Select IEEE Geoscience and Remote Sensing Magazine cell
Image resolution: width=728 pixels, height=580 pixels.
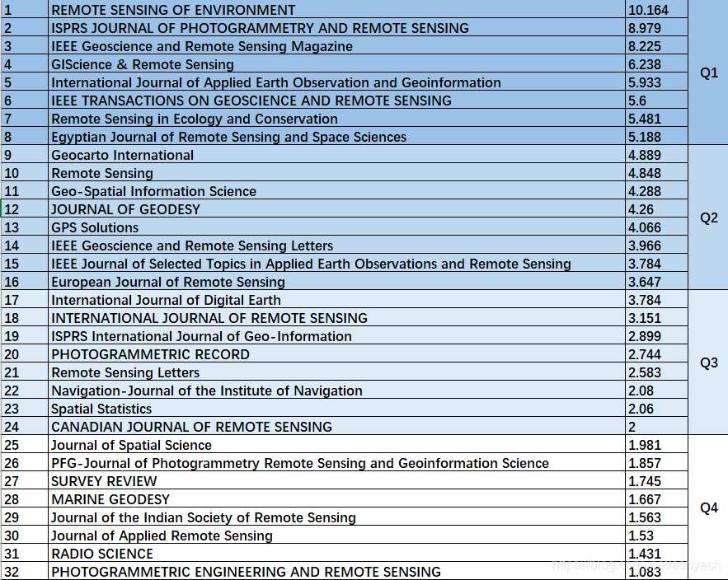point(336,46)
